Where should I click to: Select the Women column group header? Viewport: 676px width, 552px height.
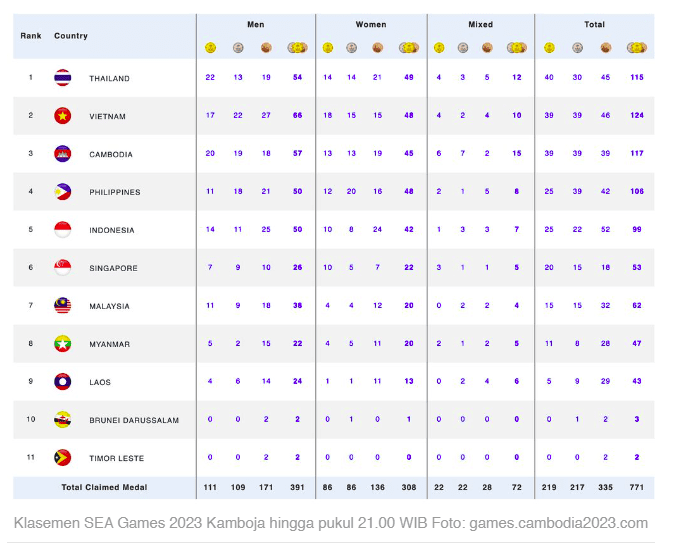[371, 24]
